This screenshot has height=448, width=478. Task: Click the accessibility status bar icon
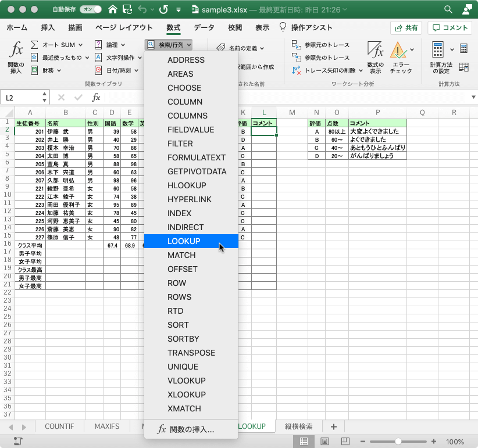tap(18, 441)
